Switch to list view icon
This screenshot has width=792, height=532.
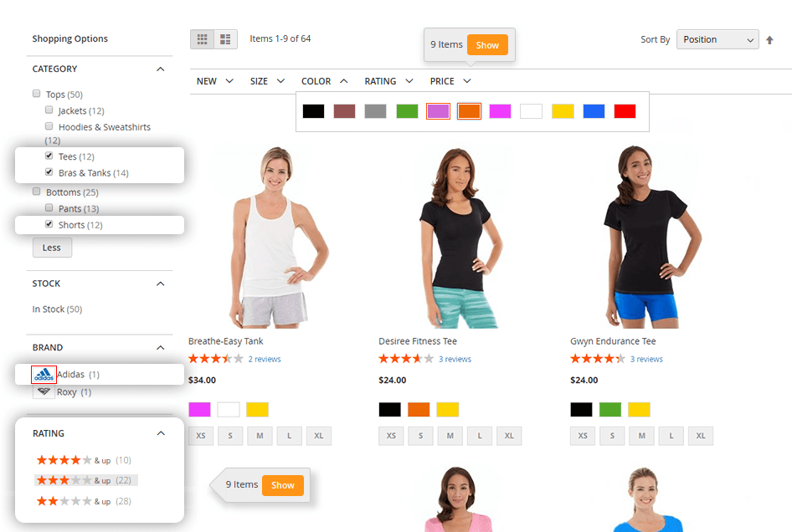coord(225,39)
